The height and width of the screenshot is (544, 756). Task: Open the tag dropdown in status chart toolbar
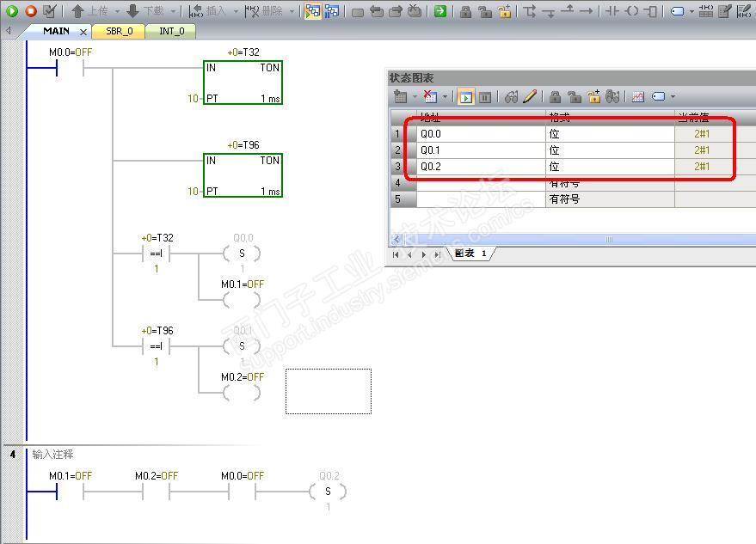(x=673, y=96)
